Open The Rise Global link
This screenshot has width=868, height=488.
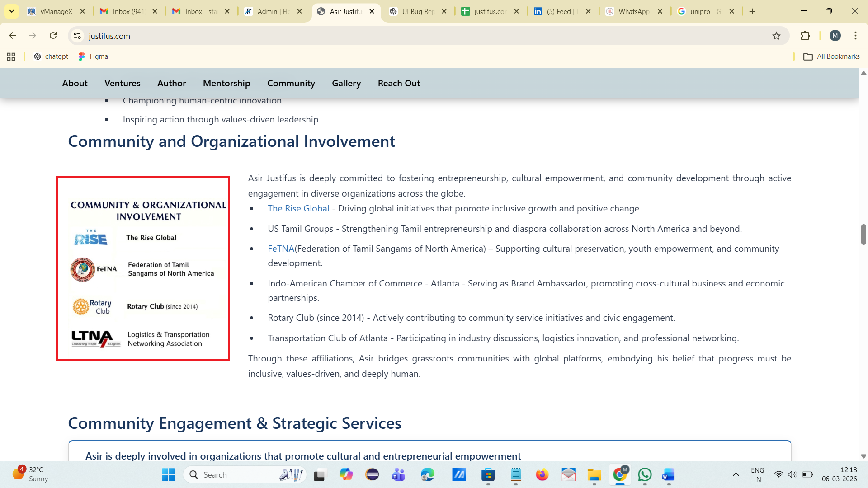tap(298, 208)
